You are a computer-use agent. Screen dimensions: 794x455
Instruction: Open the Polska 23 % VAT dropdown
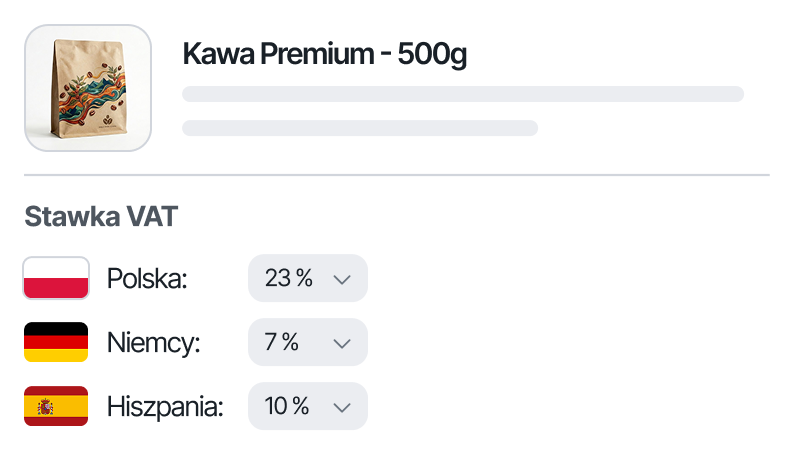(x=307, y=278)
